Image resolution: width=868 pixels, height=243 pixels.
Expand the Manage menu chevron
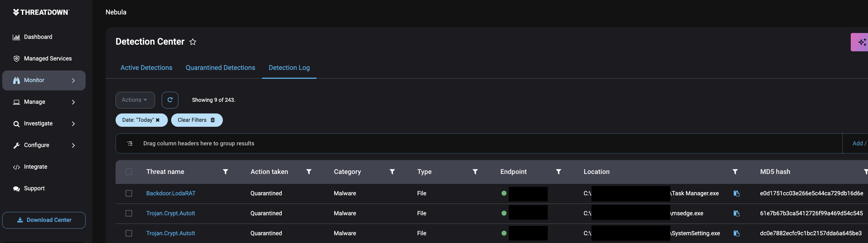(73, 102)
